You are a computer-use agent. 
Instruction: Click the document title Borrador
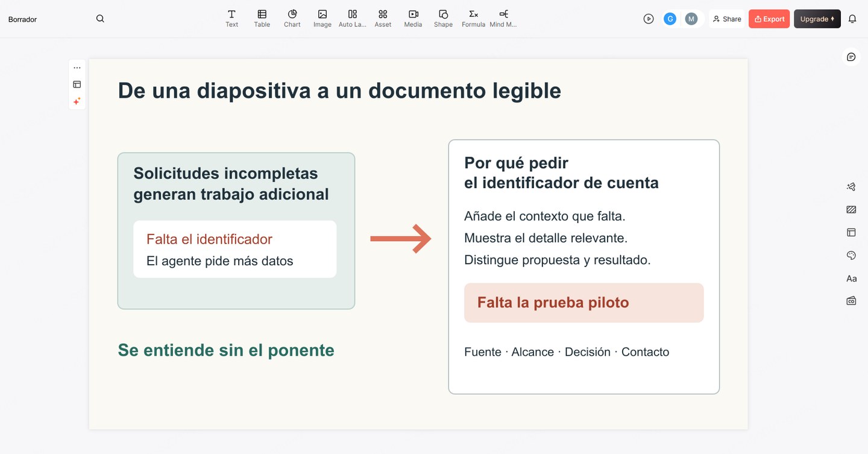tap(22, 19)
